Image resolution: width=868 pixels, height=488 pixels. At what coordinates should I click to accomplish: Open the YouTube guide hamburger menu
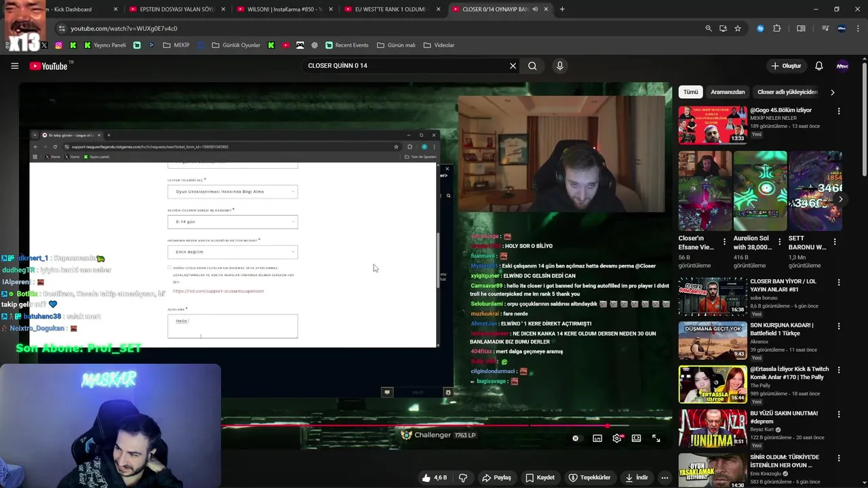click(x=14, y=66)
